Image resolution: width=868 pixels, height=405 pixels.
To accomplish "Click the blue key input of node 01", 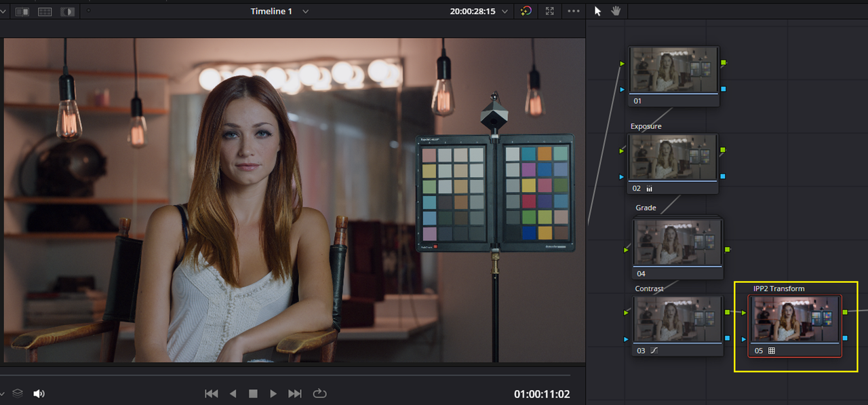I will tap(622, 89).
